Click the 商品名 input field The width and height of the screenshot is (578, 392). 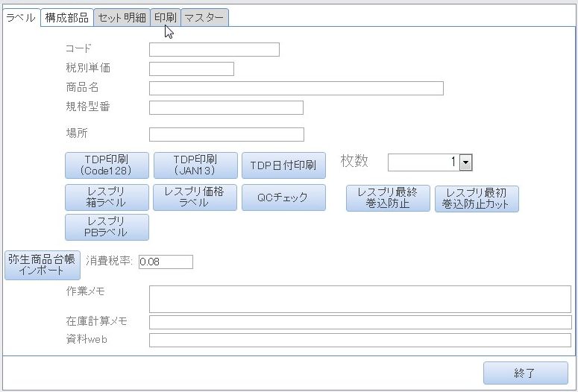[x=296, y=89]
